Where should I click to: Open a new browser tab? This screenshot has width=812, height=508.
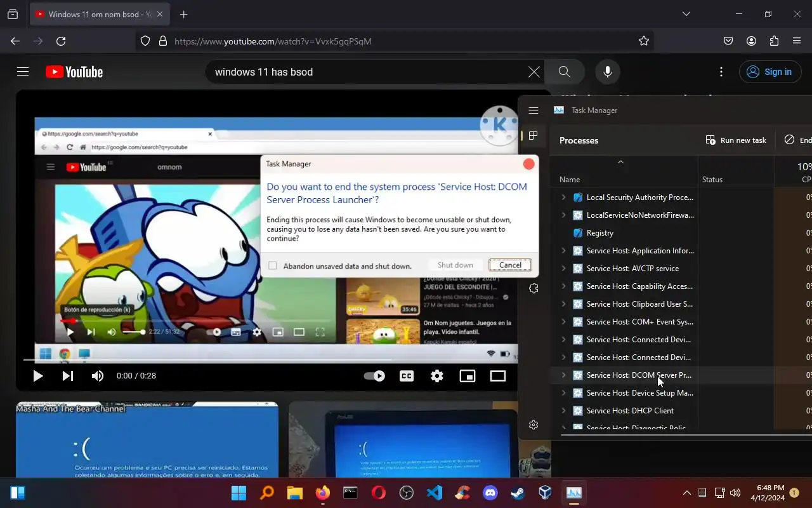point(183,14)
